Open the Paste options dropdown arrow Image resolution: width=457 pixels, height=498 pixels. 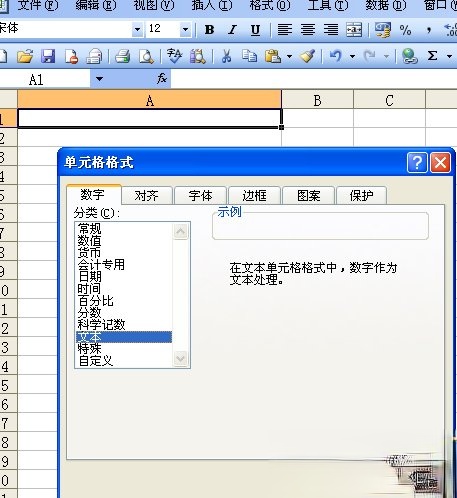[x=289, y=56]
